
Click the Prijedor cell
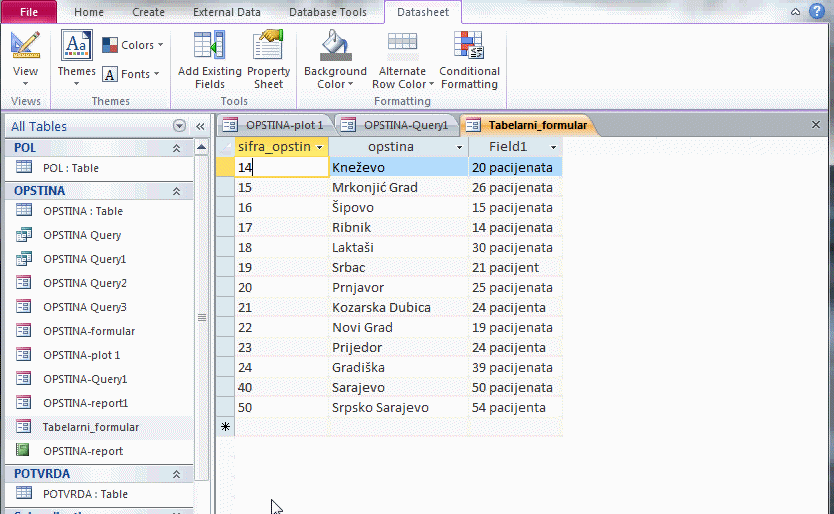(398, 347)
